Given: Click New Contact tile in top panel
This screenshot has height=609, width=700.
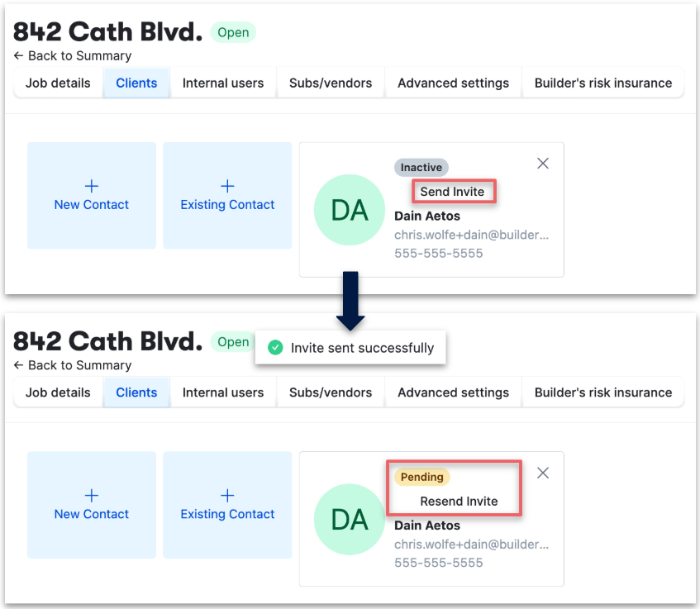Looking at the screenshot, I should [92, 196].
